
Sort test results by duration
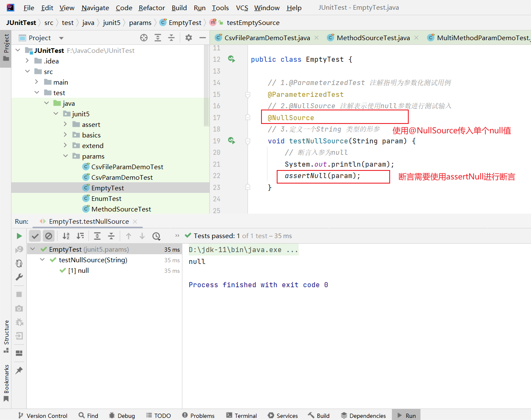click(x=80, y=236)
